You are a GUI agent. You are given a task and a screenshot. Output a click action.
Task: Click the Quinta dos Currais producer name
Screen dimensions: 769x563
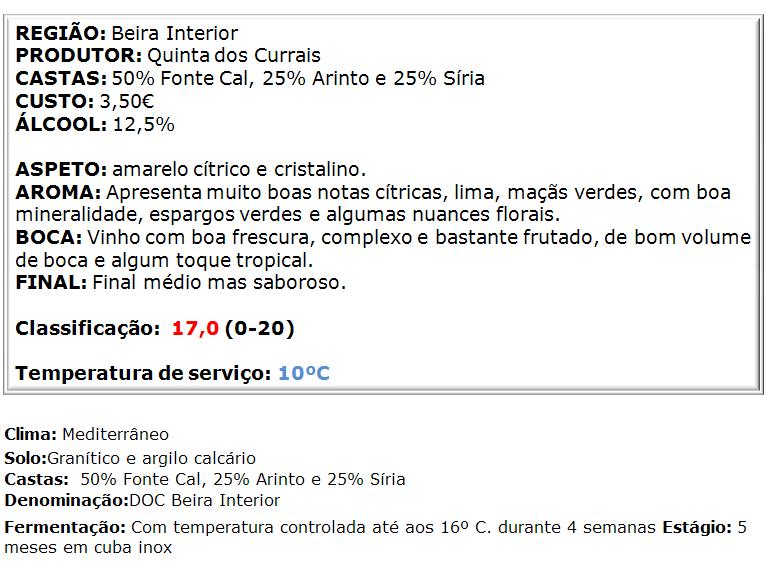click(234, 55)
